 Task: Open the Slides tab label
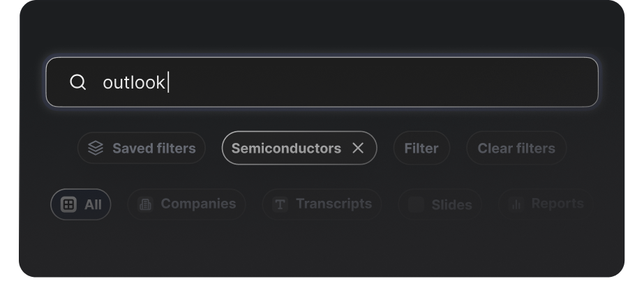(x=451, y=204)
